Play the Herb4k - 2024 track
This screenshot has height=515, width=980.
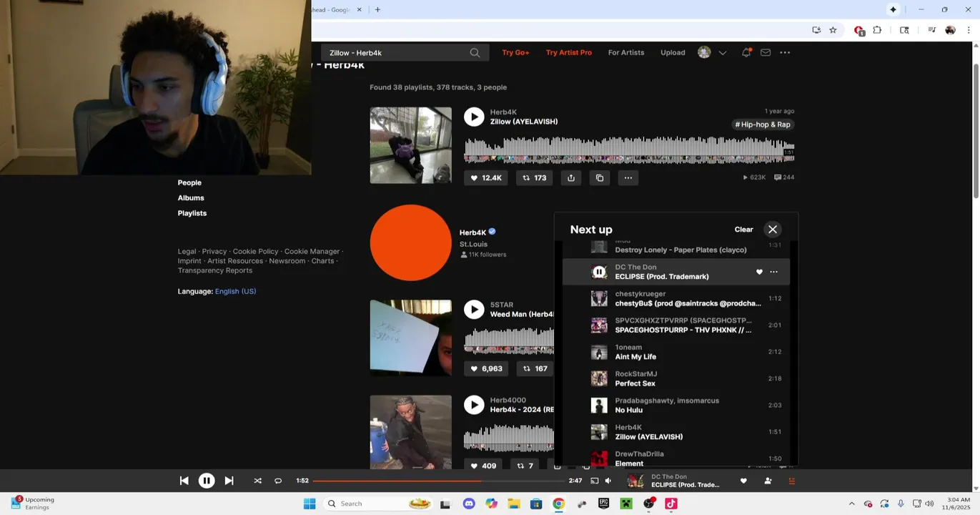(x=474, y=405)
